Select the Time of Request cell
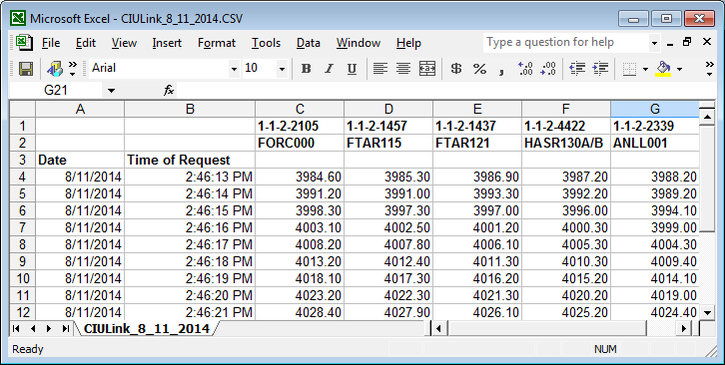This screenshot has width=725, height=365. point(190,160)
